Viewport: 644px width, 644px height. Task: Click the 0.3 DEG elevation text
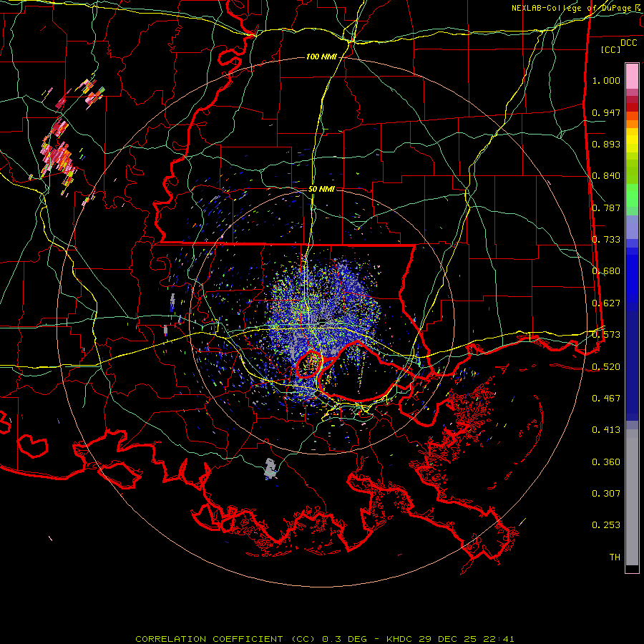click(x=346, y=639)
